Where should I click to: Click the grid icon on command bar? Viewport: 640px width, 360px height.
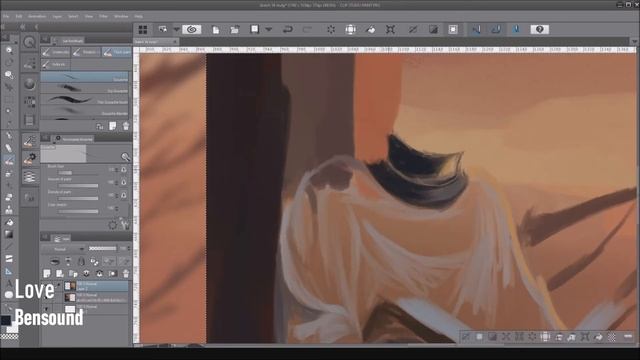[143, 29]
